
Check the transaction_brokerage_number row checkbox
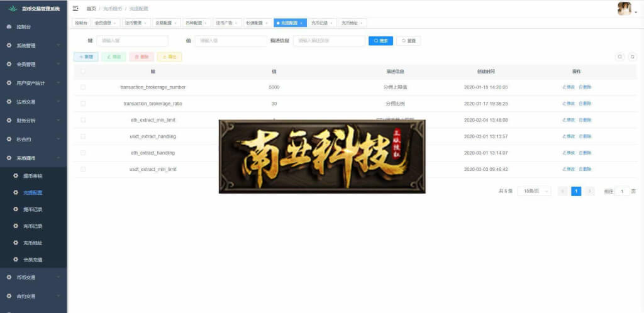click(83, 87)
